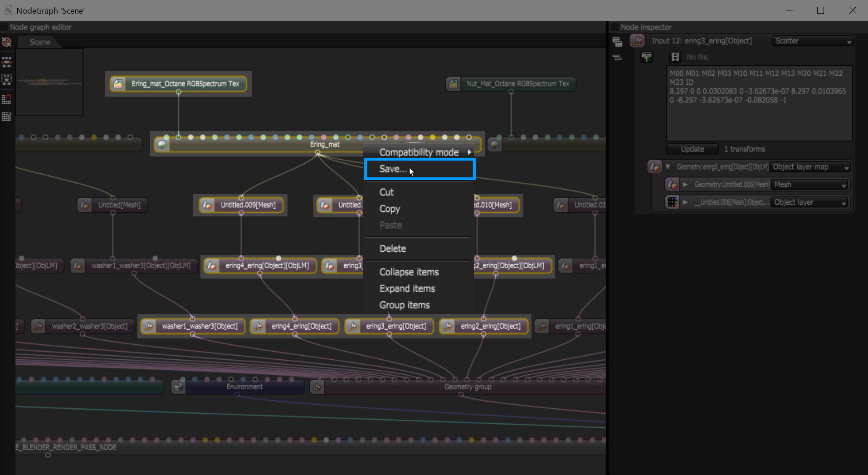Click the bottom grid refresh icon in sidebar
868x475 pixels.
(6, 117)
